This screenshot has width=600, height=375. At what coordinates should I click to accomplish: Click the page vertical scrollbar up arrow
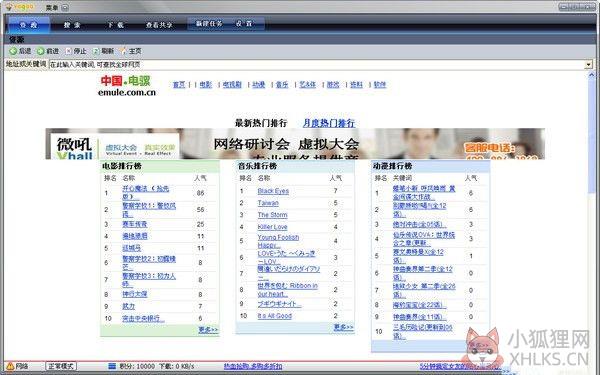tap(591, 75)
